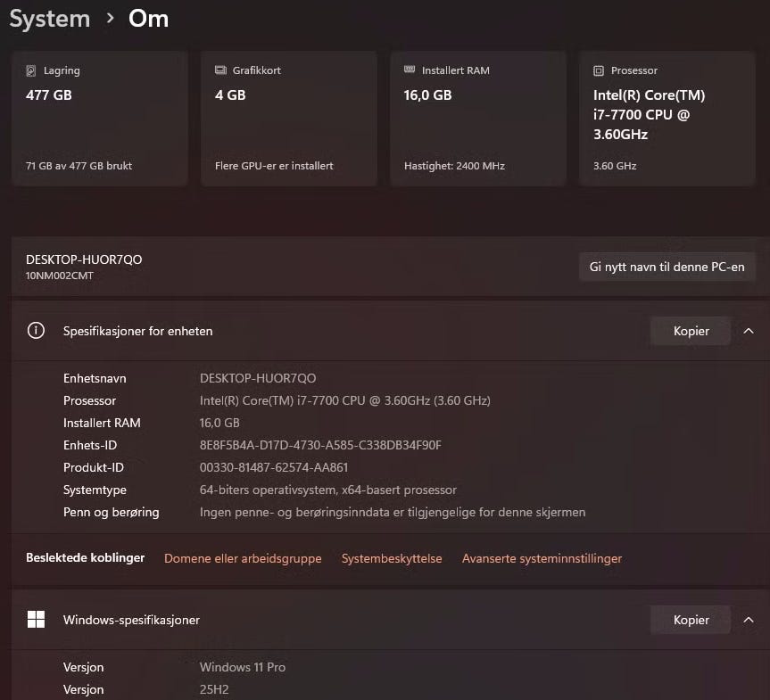
Task: Click the Enhetsnavn value DESKTOP-HUOR7QO
Action: tap(258, 378)
